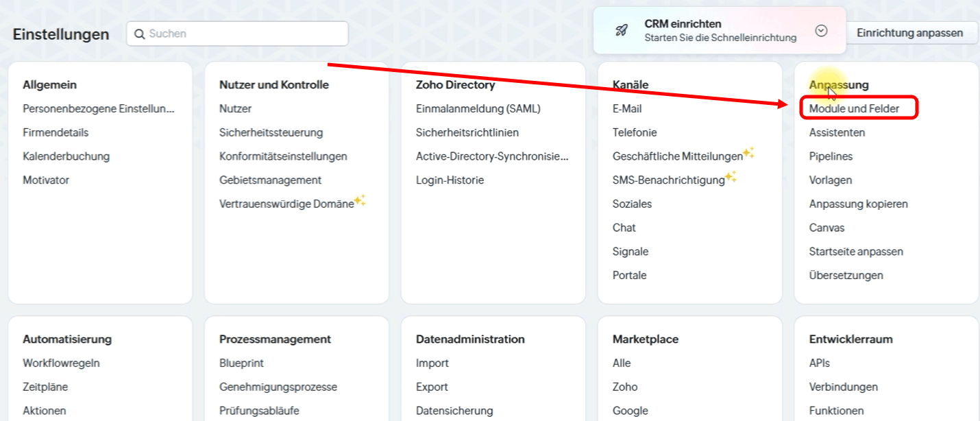Viewport: 980px width, 421px height.
Task: Open Module und Felder
Action: point(854,108)
